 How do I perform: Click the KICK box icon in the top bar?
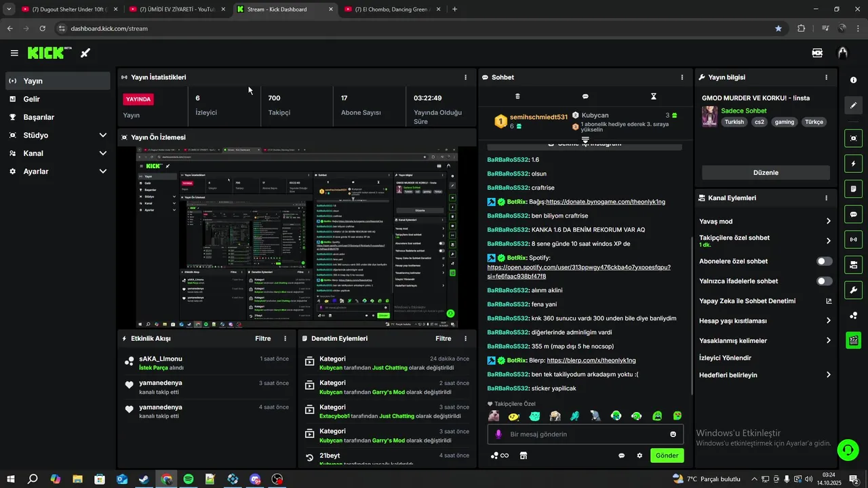click(x=818, y=53)
